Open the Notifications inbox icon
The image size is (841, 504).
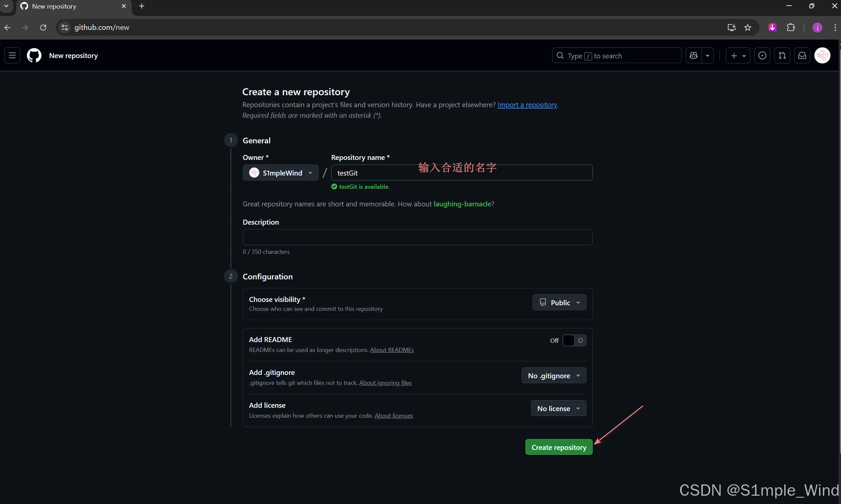802,55
